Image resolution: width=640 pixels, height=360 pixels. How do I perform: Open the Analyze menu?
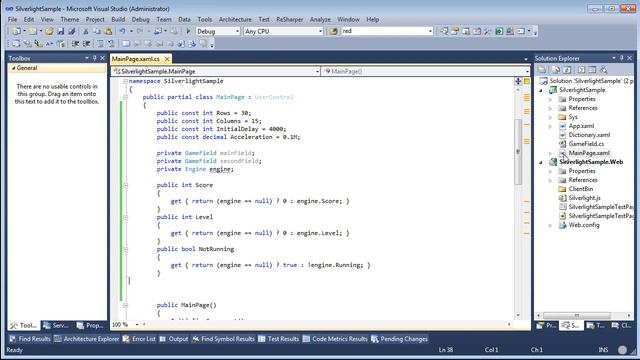coord(320,19)
